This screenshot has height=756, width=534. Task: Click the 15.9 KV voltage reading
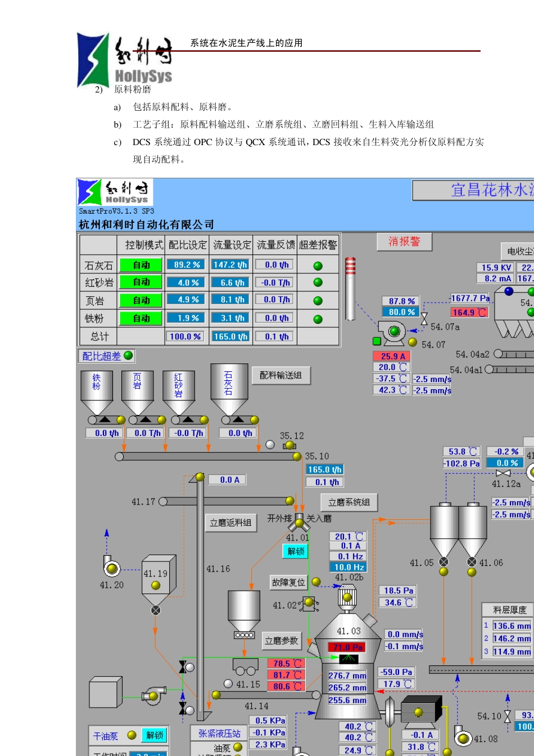click(496, 268)
